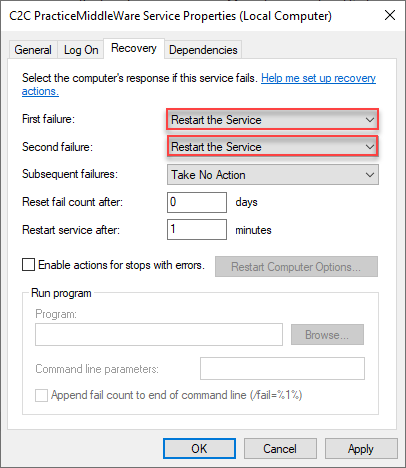406x468 pixels.
Task: Click the OK button
Action: (199, 449)
